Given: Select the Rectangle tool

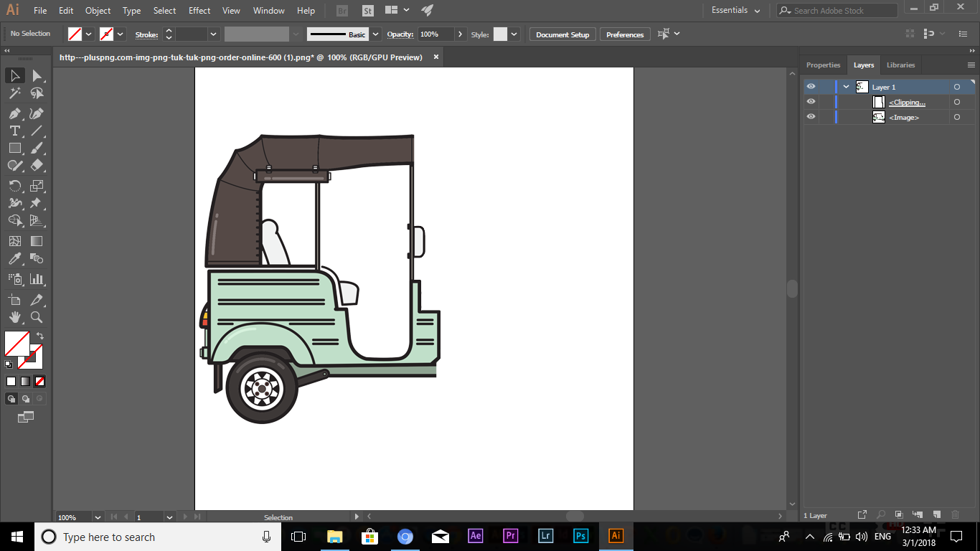Looking at the screenshot, I should click(15, 148).
